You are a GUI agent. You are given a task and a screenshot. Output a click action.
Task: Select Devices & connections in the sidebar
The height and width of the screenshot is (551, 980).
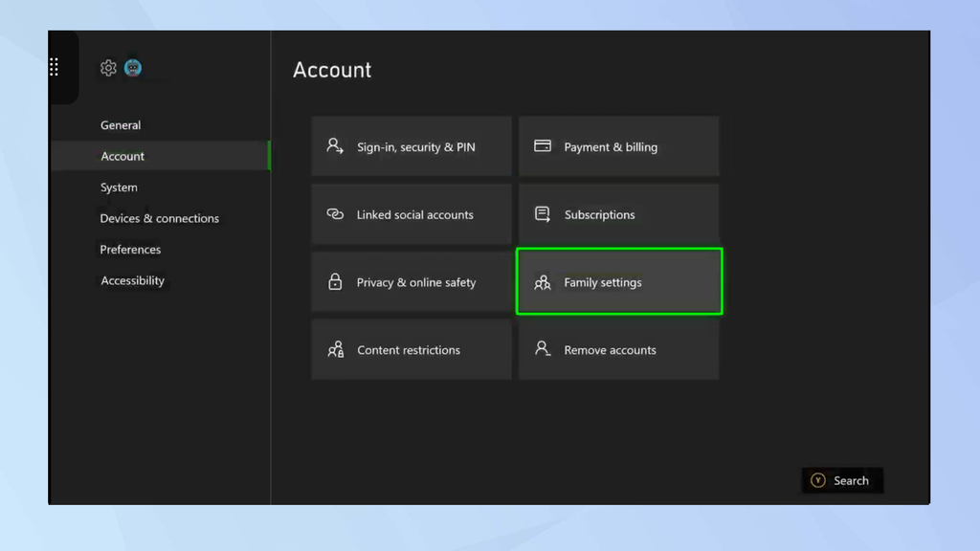coord(159,218)
